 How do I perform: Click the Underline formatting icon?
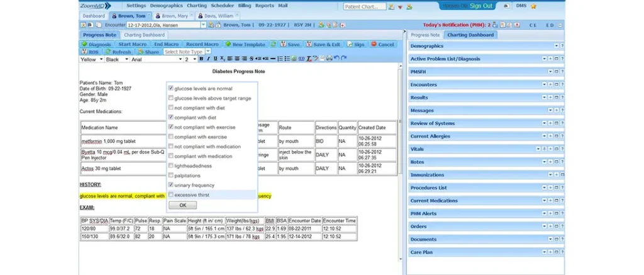click(215, 59)
